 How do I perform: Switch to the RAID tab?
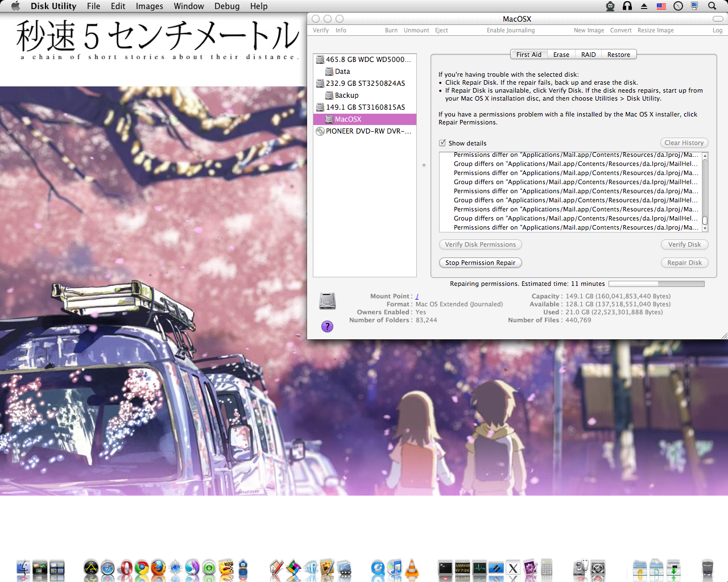coord(588,55)
